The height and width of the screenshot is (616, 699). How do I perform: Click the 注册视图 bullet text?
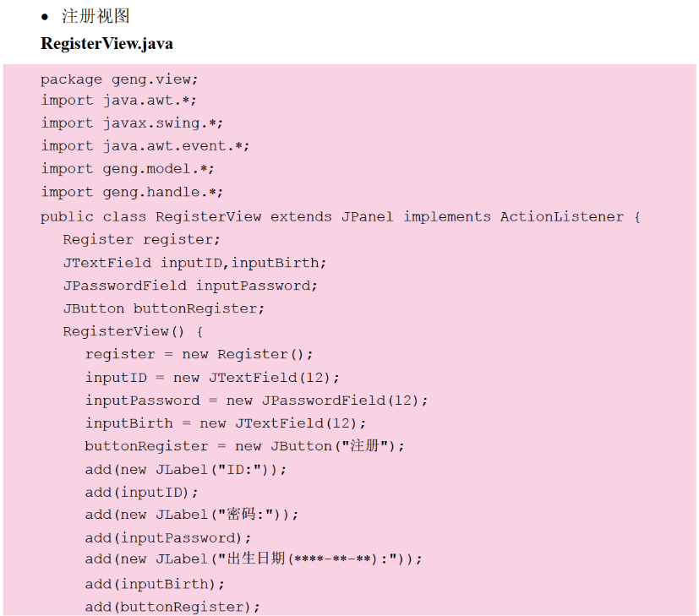pyautogui.click(x=96, y=16)
